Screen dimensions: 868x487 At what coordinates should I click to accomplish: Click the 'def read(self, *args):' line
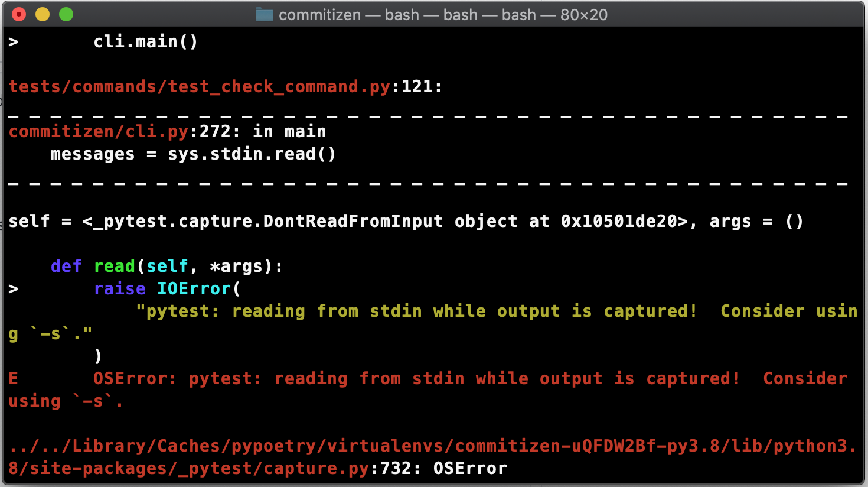pyautogui.click(x=167, y=267)
